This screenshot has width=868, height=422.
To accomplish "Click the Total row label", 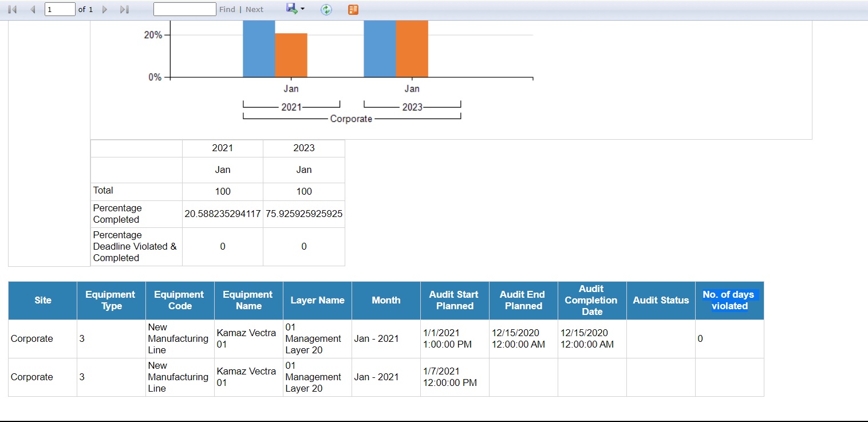I will pos(103,191).
